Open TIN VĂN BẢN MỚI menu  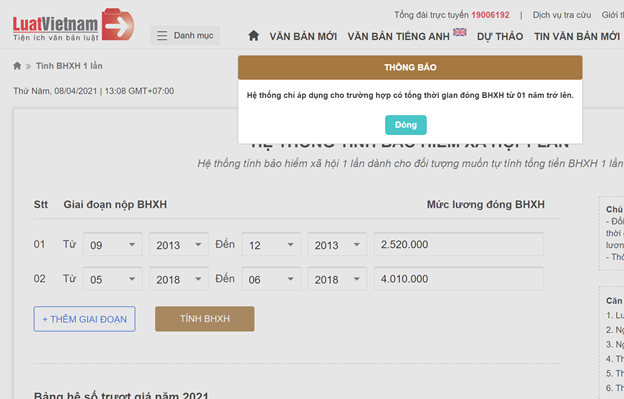[577, 37]
